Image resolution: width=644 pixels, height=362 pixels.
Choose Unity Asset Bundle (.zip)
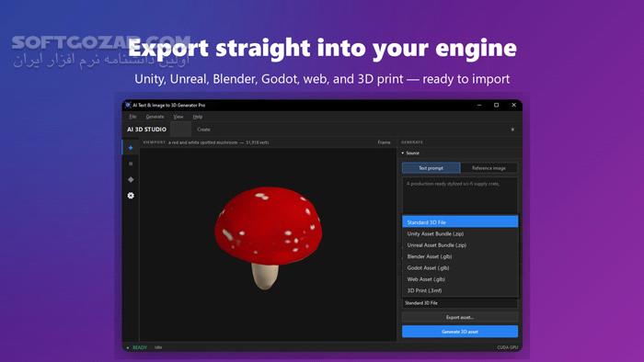(x=460, y=233)
